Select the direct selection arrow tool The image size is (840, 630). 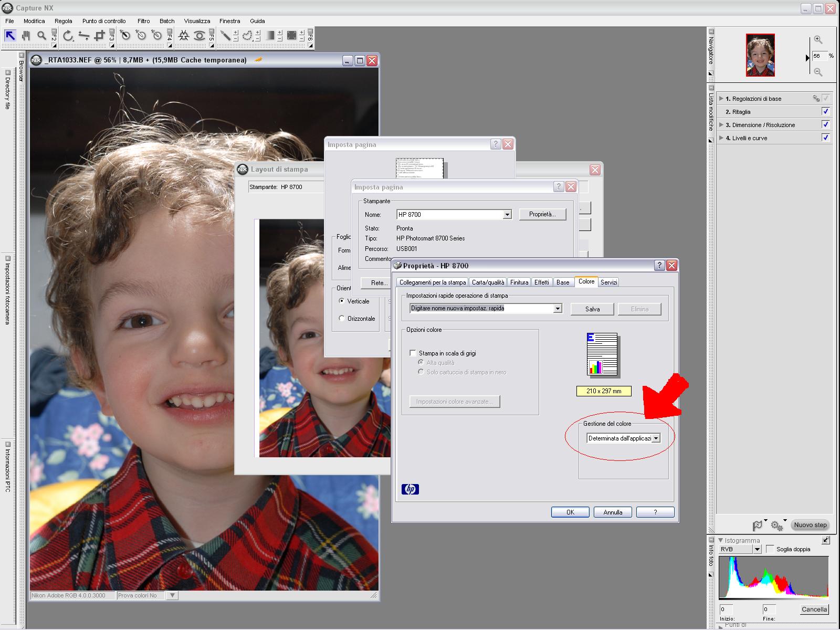click(10, 36)
